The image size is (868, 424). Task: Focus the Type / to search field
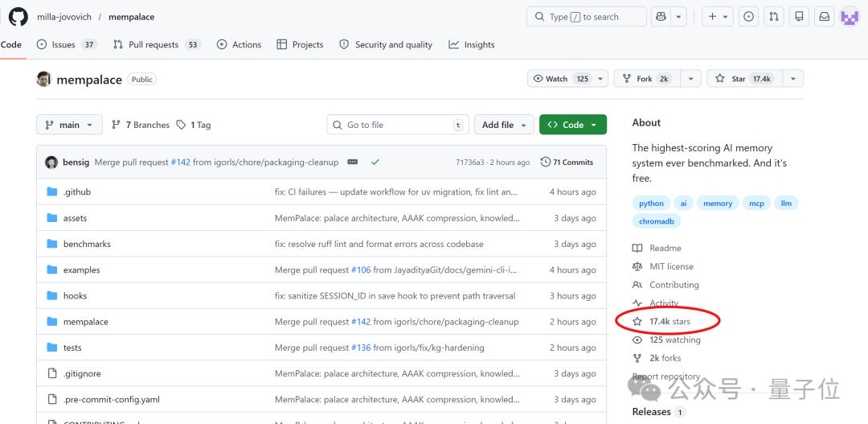(586, 17)
